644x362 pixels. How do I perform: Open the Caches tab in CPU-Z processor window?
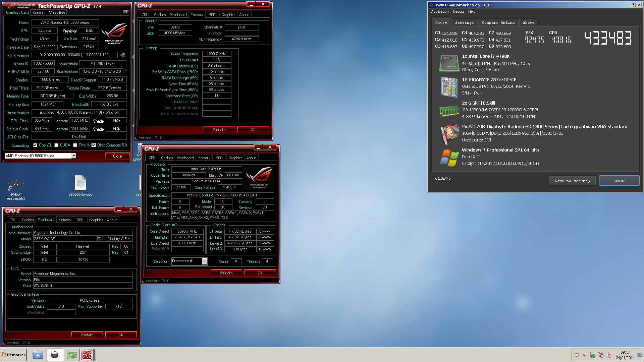tap(167, 158)
